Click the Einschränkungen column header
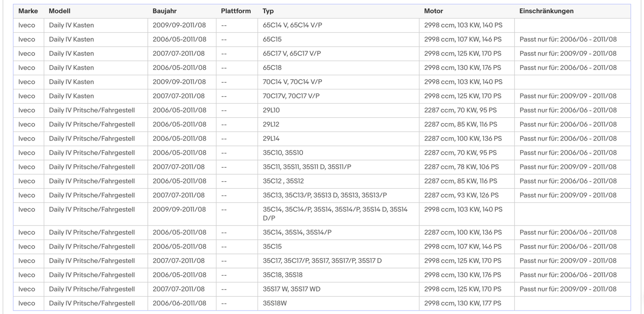Viewport: 644px width, 314px height. click(x=546, y=11)
